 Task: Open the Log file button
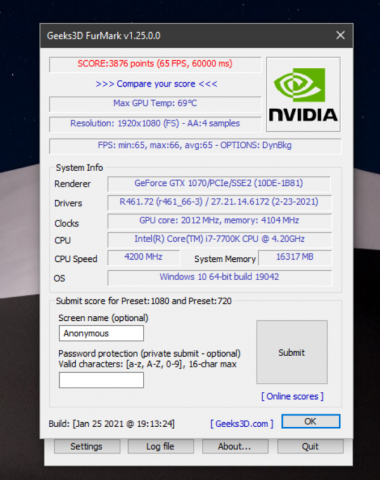point(160,446)
